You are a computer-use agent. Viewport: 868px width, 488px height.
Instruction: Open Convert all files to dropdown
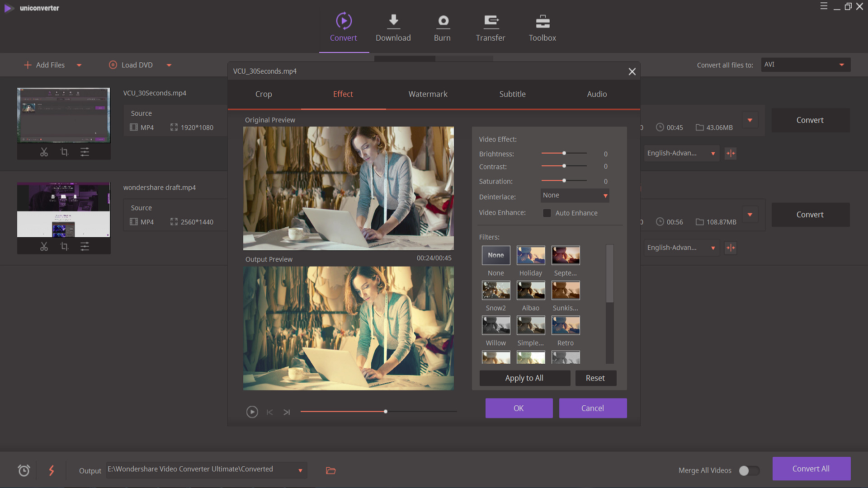(x=804, y=64)
